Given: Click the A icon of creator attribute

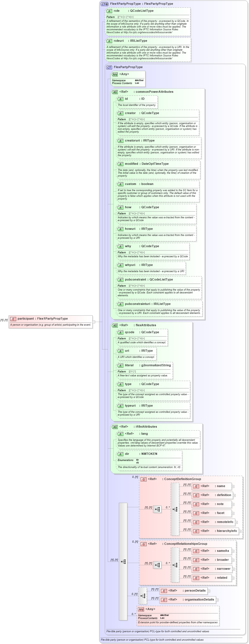Looking at the screenshot, I should pos(120,113).
